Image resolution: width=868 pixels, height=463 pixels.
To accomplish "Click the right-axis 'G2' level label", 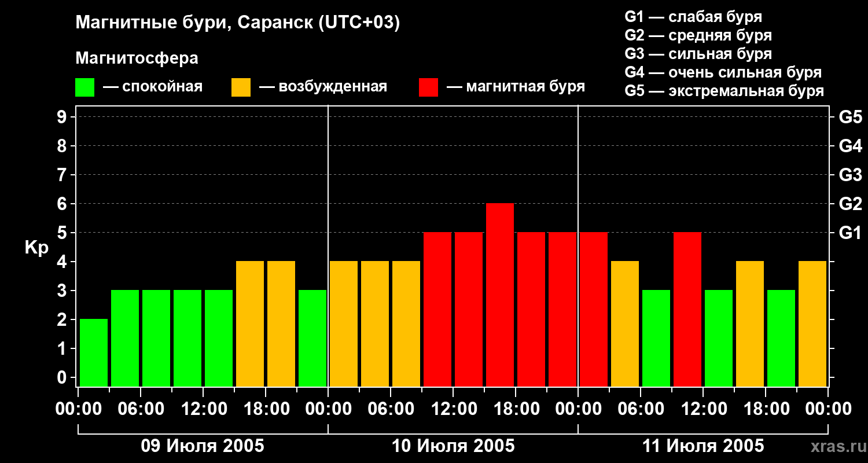I will (x=851, y=204).
